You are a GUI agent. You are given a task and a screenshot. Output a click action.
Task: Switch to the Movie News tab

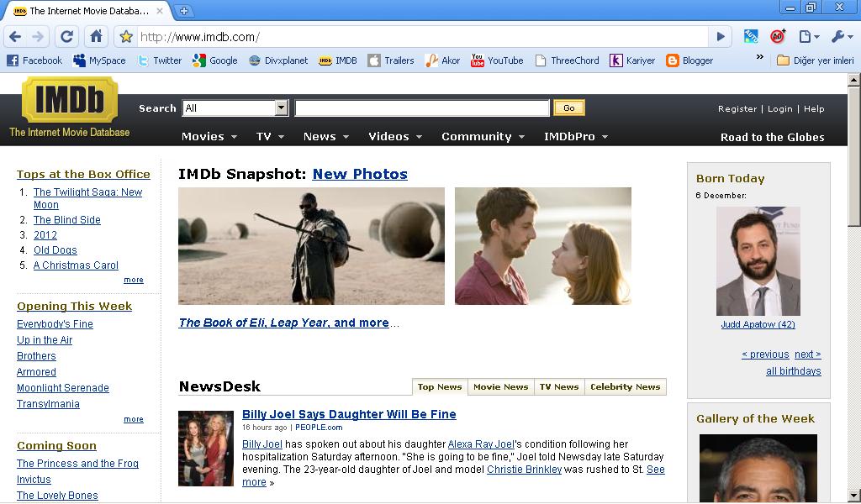point(501,386)
